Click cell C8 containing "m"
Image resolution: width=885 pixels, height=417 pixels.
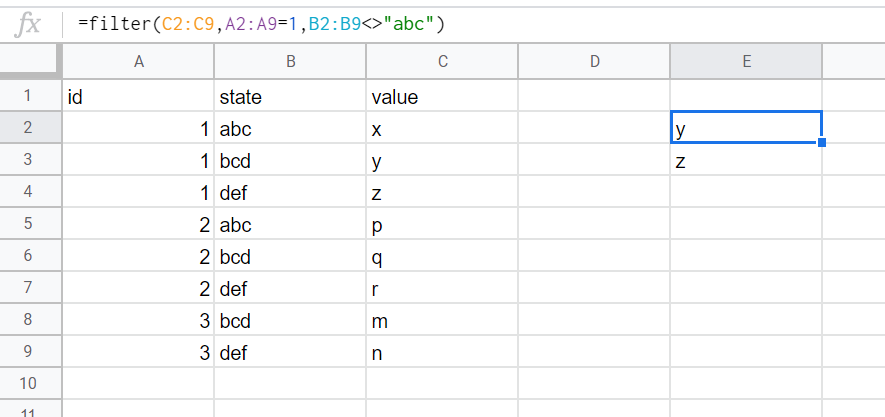442,321
